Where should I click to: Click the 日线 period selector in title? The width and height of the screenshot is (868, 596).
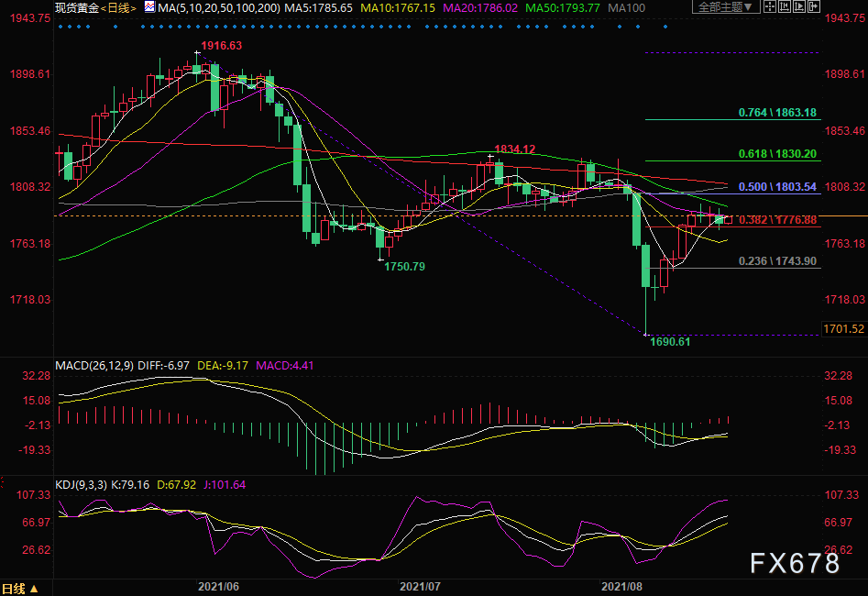click(118, 7)
